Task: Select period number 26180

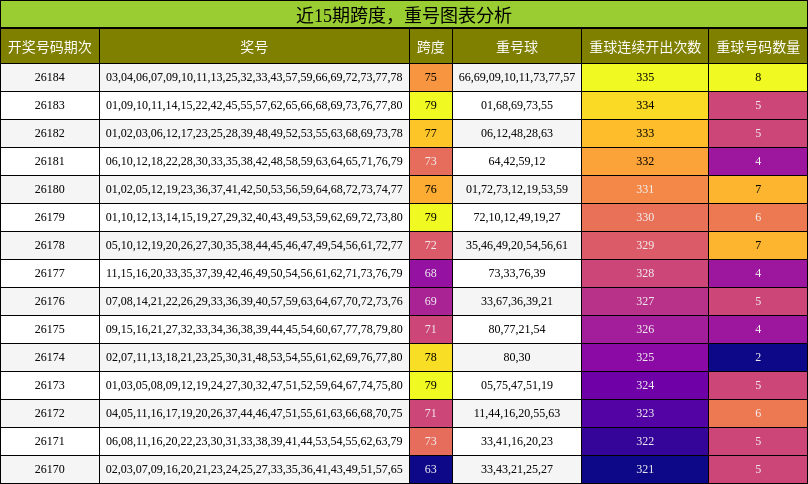Action: [50, 189]
